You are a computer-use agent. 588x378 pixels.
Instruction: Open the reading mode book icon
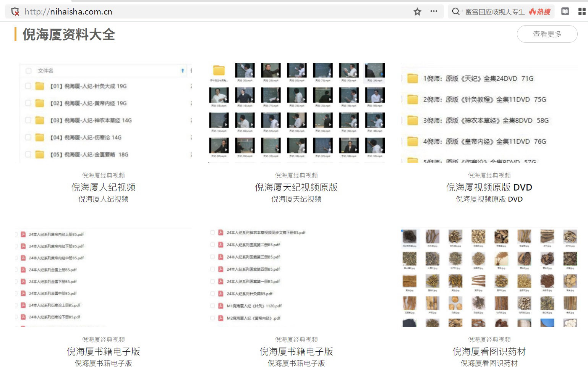coord(565,11)
